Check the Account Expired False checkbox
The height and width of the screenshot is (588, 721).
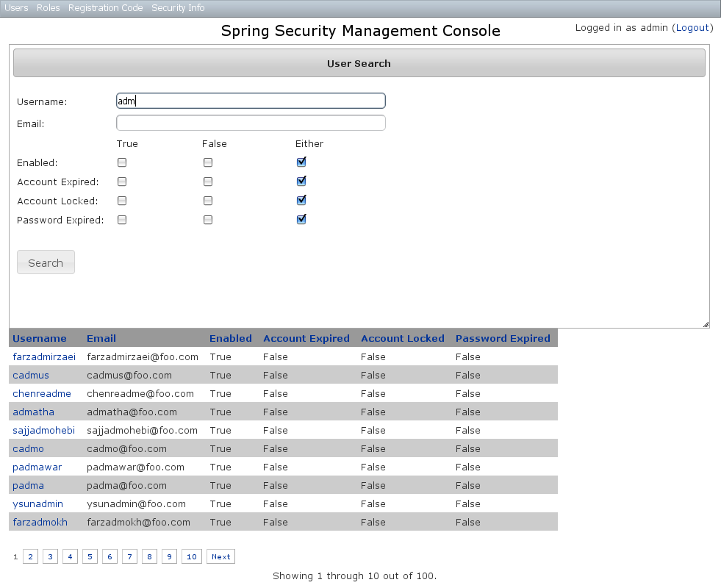208,182
